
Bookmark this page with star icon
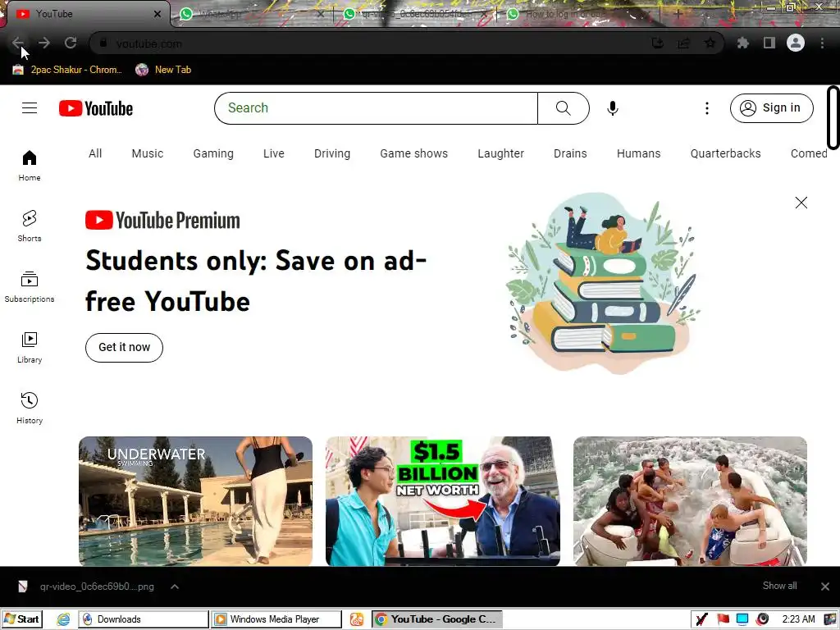click(x=710, y=43)
